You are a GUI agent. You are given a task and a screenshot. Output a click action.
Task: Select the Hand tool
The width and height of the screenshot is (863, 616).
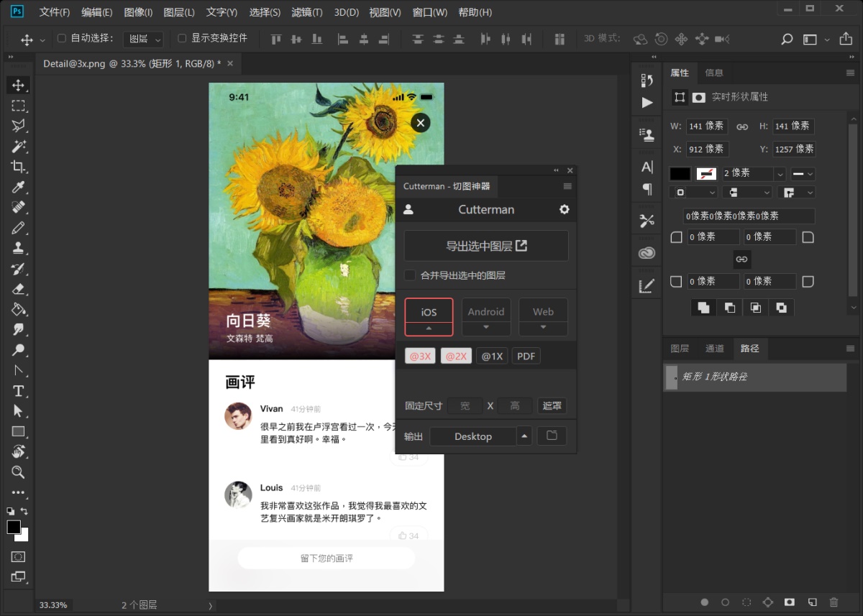[18, 451]
